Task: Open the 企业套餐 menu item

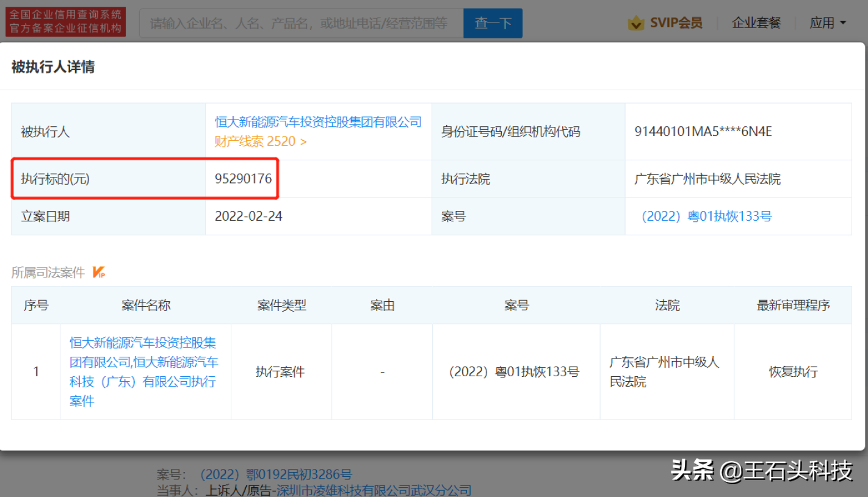Action: [756, 23]
